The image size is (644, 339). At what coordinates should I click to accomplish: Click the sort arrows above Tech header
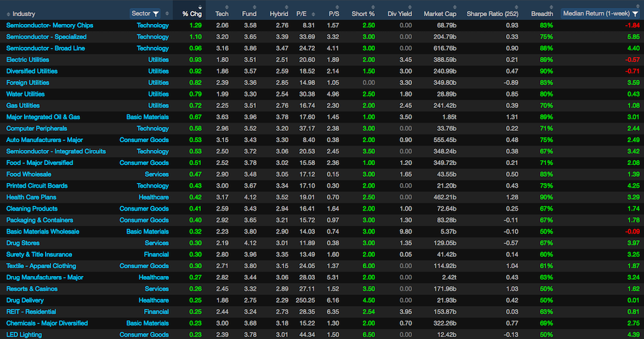pyautogui.click(x=226, y=7)
